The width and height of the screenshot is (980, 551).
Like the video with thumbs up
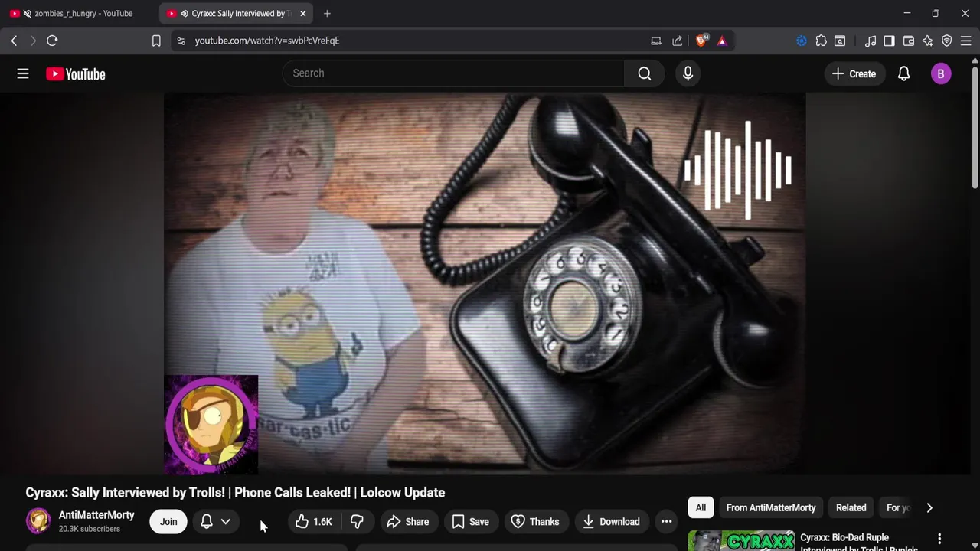pos(314,522)
